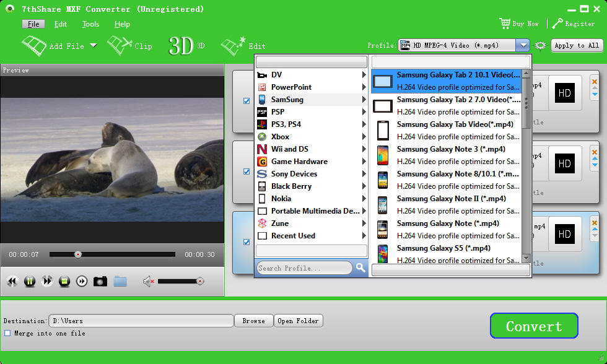Open profile settings gear icon
The width and height of the screenshot is (607, 364).
[540, 46]
